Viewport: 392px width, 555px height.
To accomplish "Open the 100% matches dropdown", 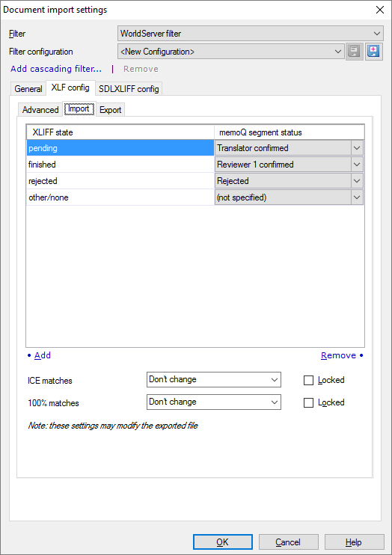I will pos(214,402).
